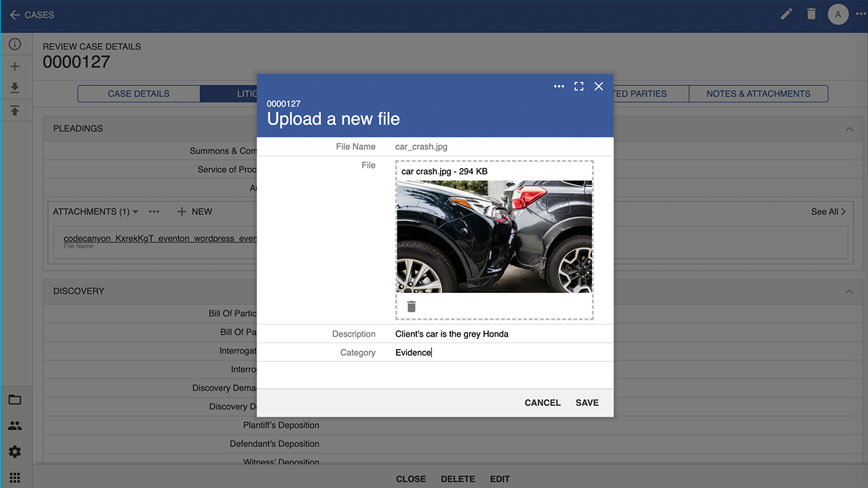Collapse the Discovery section chevron
The height and width of the screenshot is (488, 868).
(x=849, y=291)
